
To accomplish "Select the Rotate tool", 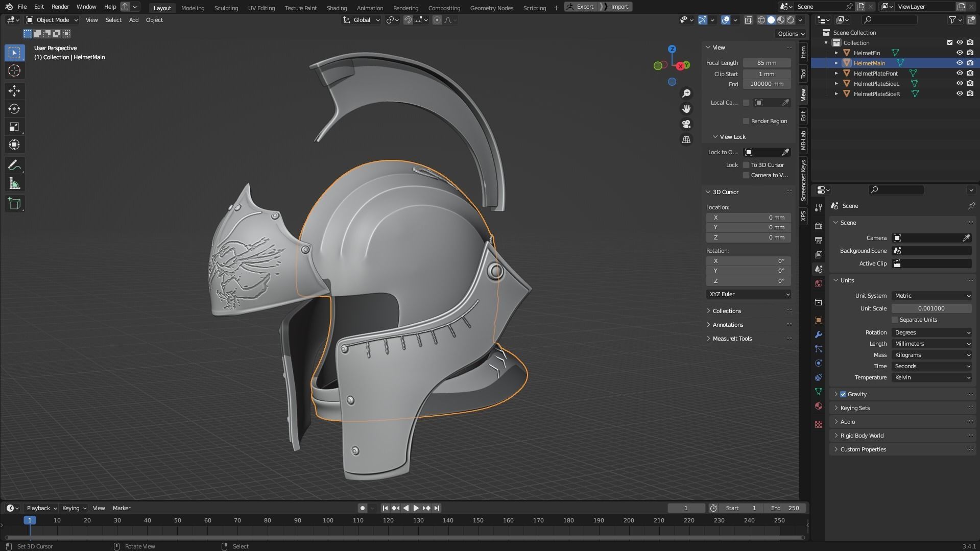I will [14, 109].
